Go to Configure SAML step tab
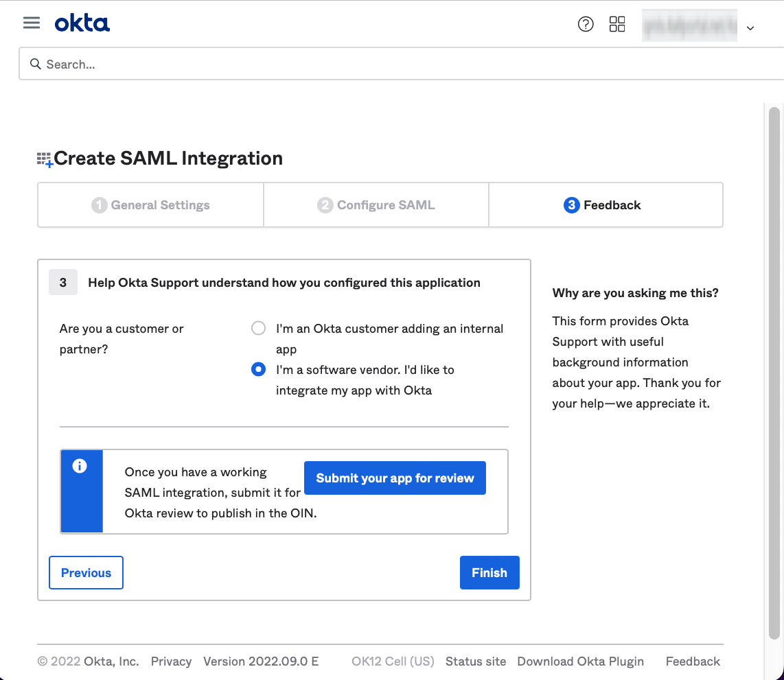The image size is (784, 680). tap(376, 205)
